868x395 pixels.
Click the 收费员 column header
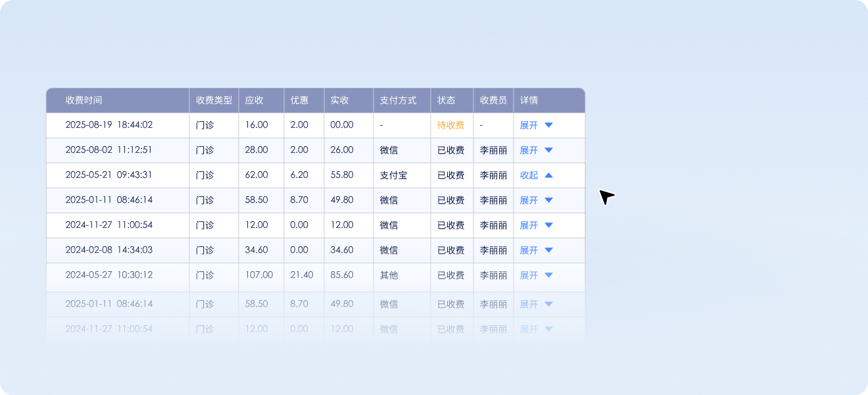coord(493,100)
